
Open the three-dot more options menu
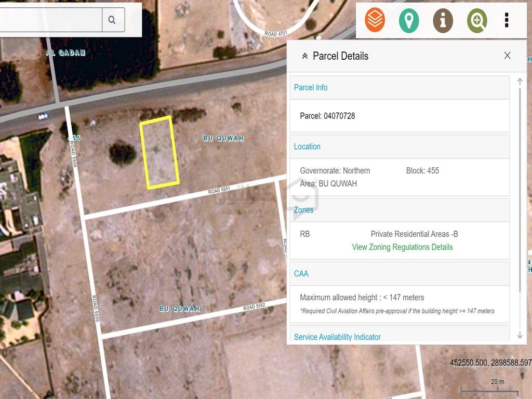click(507, 20)
